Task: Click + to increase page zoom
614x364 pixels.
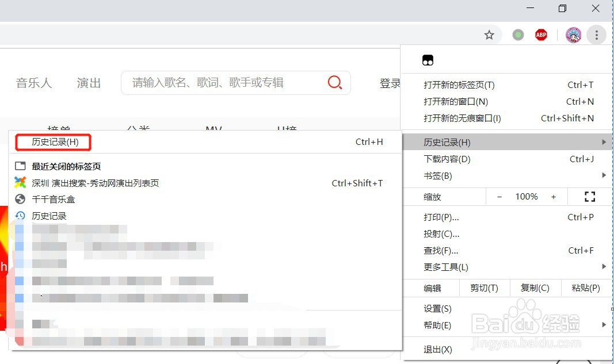Action: coord(554,196)
